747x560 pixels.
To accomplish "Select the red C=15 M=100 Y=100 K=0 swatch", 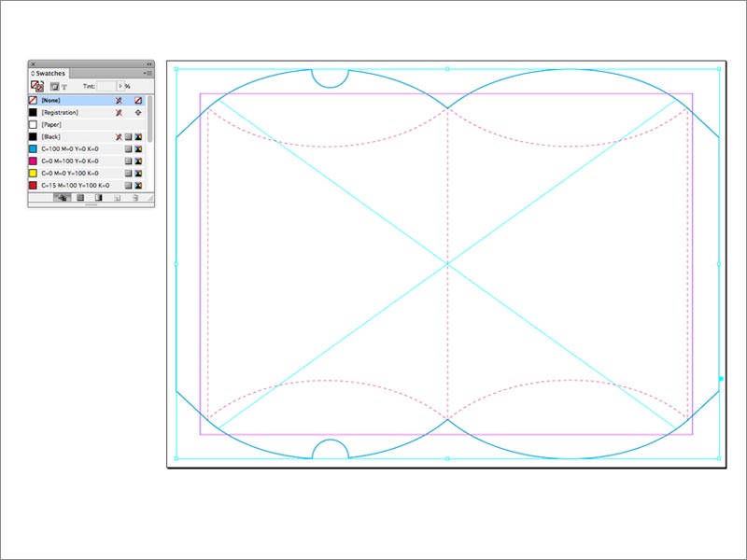I will click(75, 185).
